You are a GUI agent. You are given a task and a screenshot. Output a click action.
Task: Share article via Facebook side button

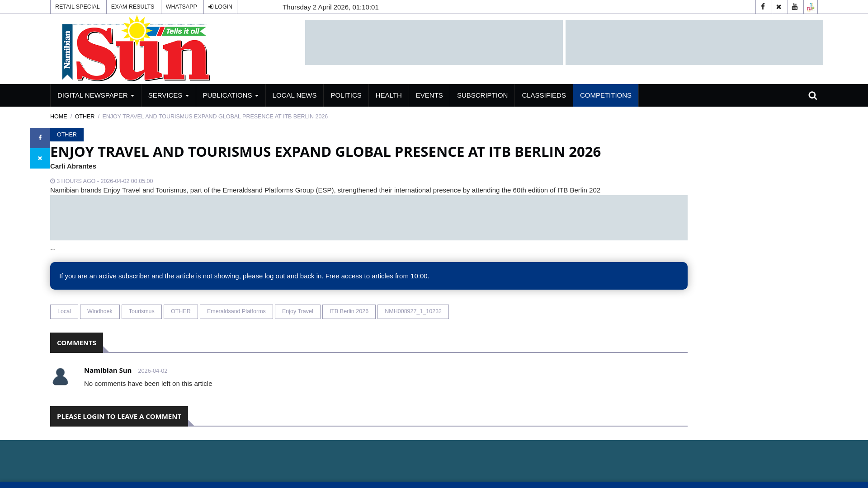pos(40,138)
